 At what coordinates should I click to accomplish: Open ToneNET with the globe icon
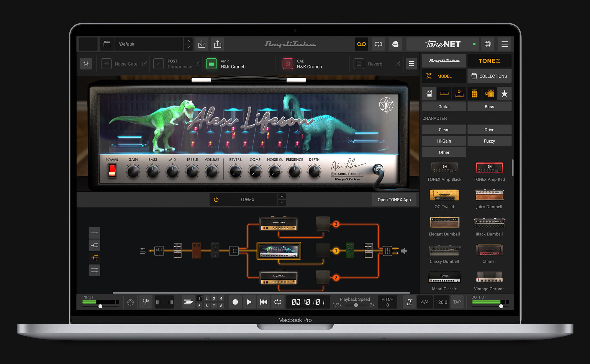488,44
